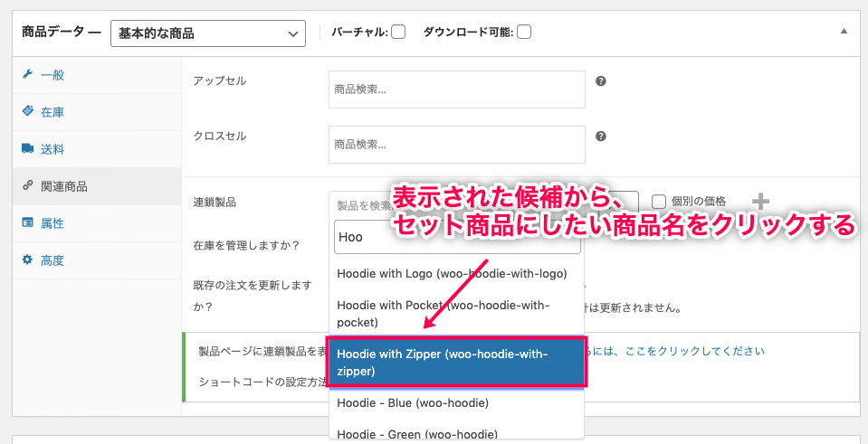This screenshot has height=444, width=868.
Task: Click the クロスセル product search field
Action: tap(457, 145)
